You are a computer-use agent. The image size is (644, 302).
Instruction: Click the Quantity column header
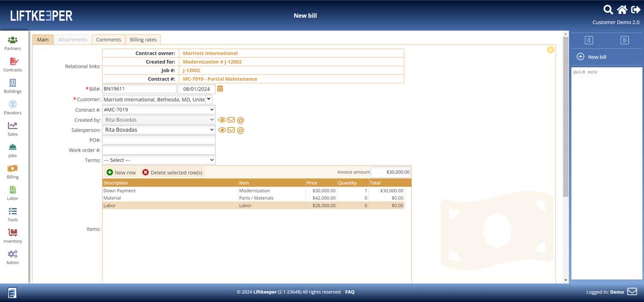click(x=353, y=183)
